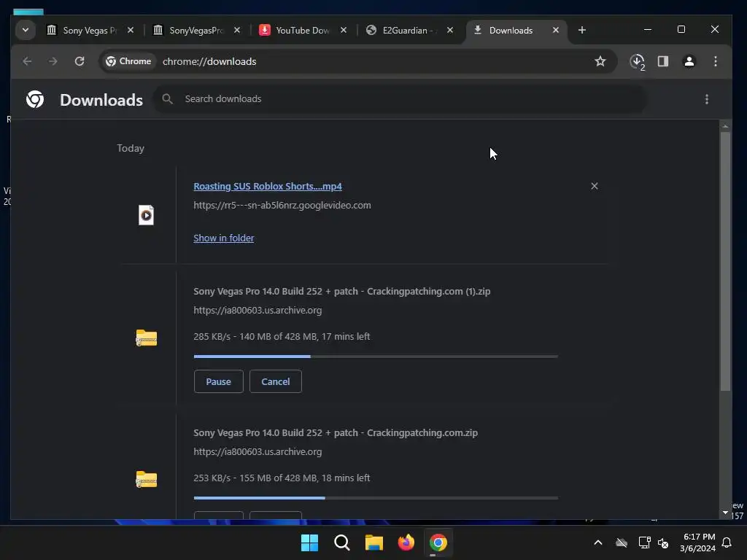Open the tab search dropdown arrow

tap(26, 30)
